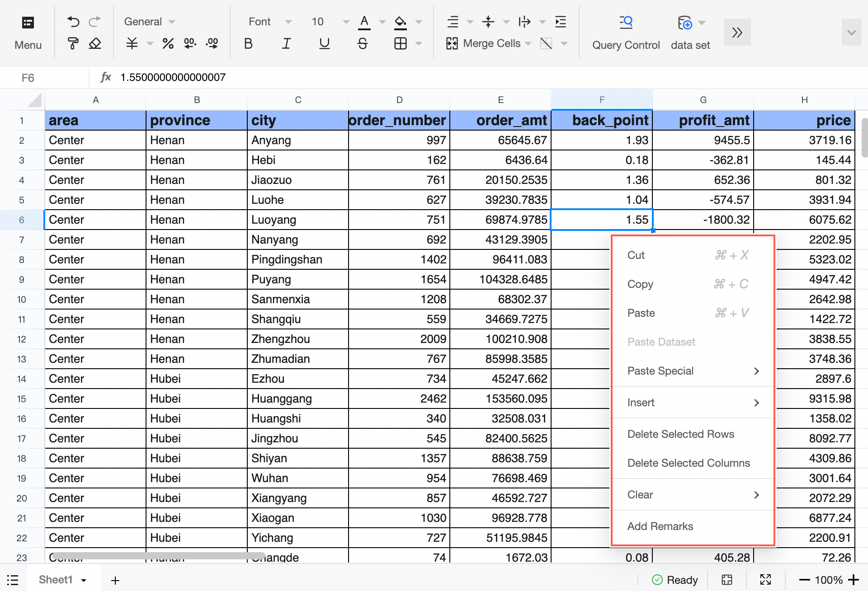Click the text wrap icon
The width and height of the screenshot is (868, 591).
click(x=524, y=22)
